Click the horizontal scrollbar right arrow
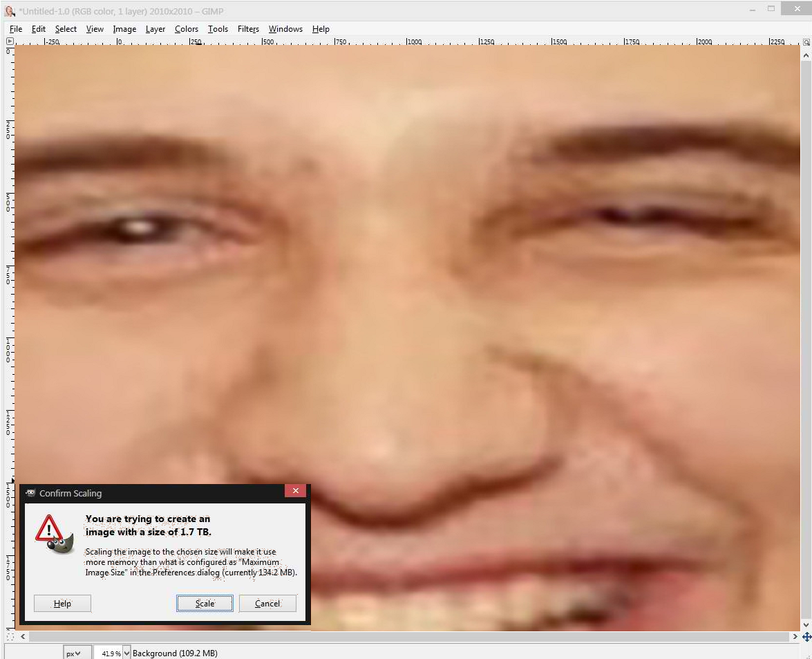The height and width of the screenshot is (659, 812). (795, 636)
